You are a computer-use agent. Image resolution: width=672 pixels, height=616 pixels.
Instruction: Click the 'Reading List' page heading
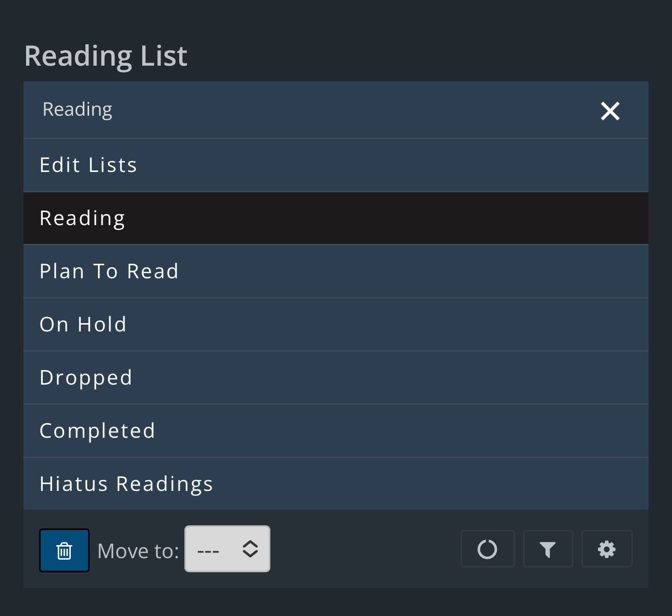point(106,56)
